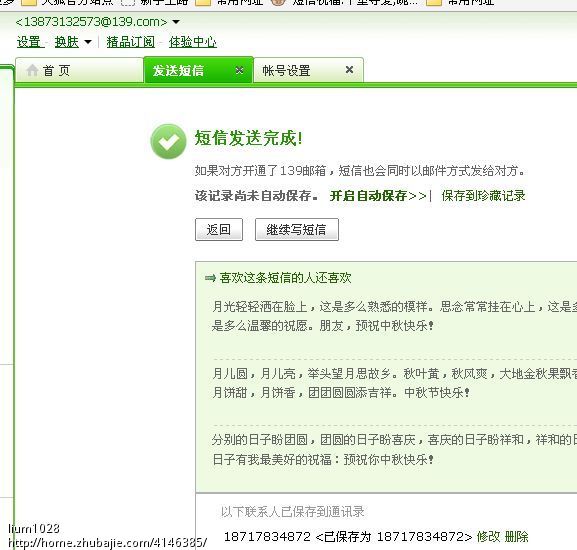Click the 短信发送完成! heading
The width and height of the screenshot is (577, 550).
pos(248,139)
